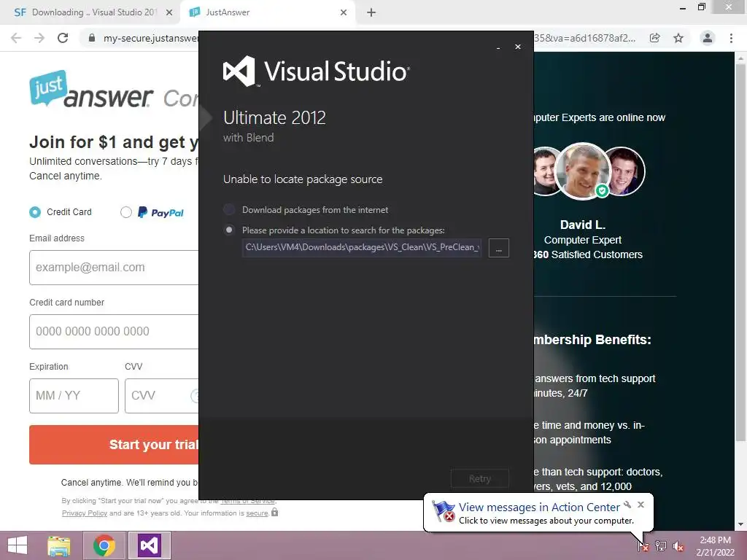Reload the current page in Chrome
747x560 pixels.
click(63, 38)
